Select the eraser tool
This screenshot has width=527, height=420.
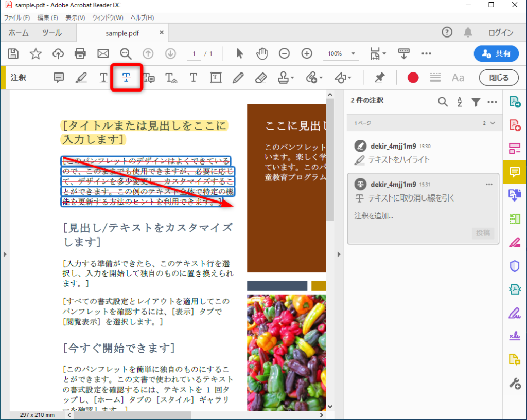(260, 78)
